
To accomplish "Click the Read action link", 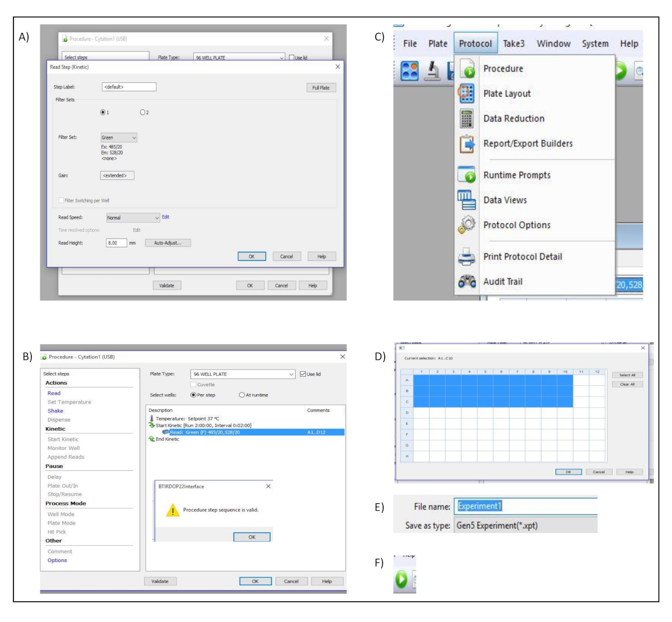I will tap(54, 393).
